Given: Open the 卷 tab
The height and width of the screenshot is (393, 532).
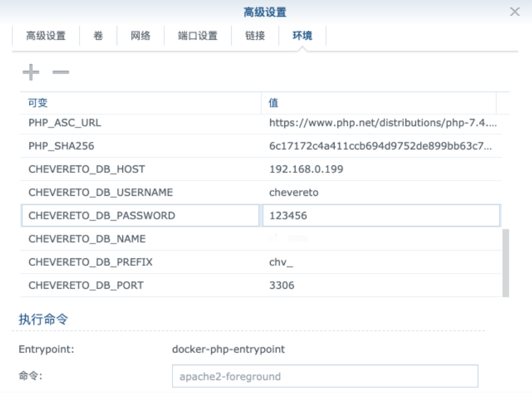Looking at the screenshot, I should pos(98,36).
